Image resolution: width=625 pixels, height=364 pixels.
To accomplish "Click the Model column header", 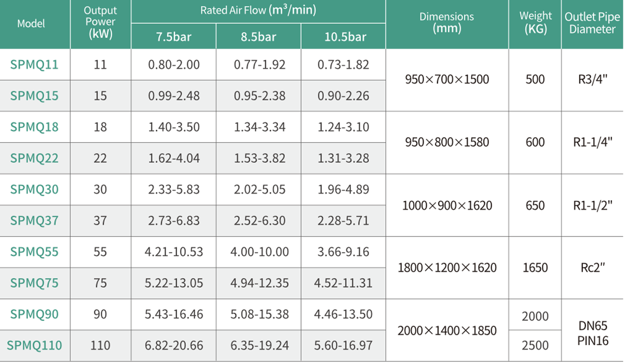I will click(31, 24).
